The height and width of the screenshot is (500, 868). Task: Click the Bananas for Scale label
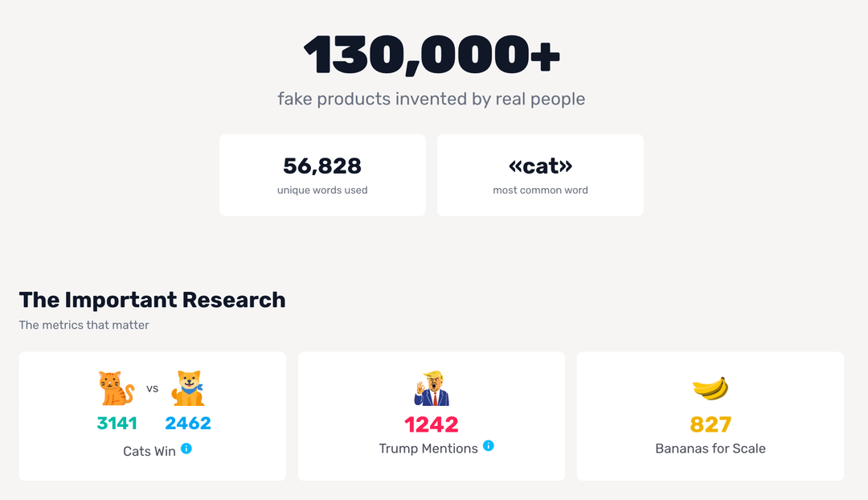pyautogui.click(x=710, y=449)
